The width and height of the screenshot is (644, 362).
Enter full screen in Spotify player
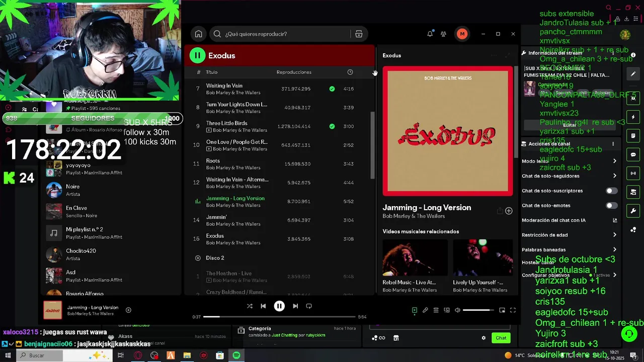pos(513,310)
